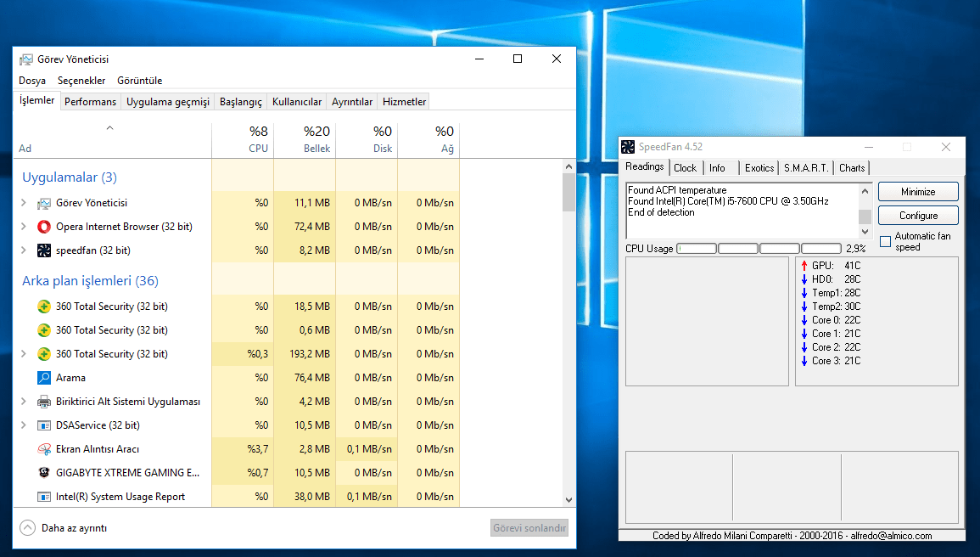This screenshot has height=557, width=980.
Task: Select the Uygulamalar (3) group header
Action: [x=70, y=177]
